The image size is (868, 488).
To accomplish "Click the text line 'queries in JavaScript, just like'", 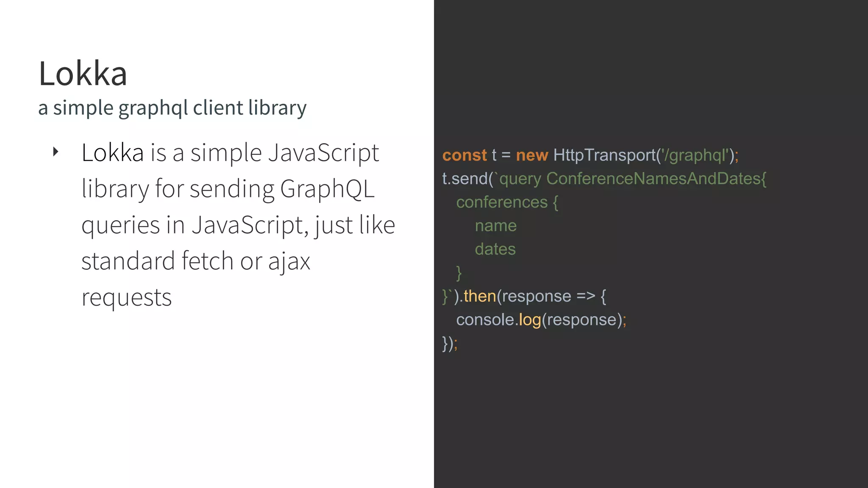I will click(x=238, y=225).
